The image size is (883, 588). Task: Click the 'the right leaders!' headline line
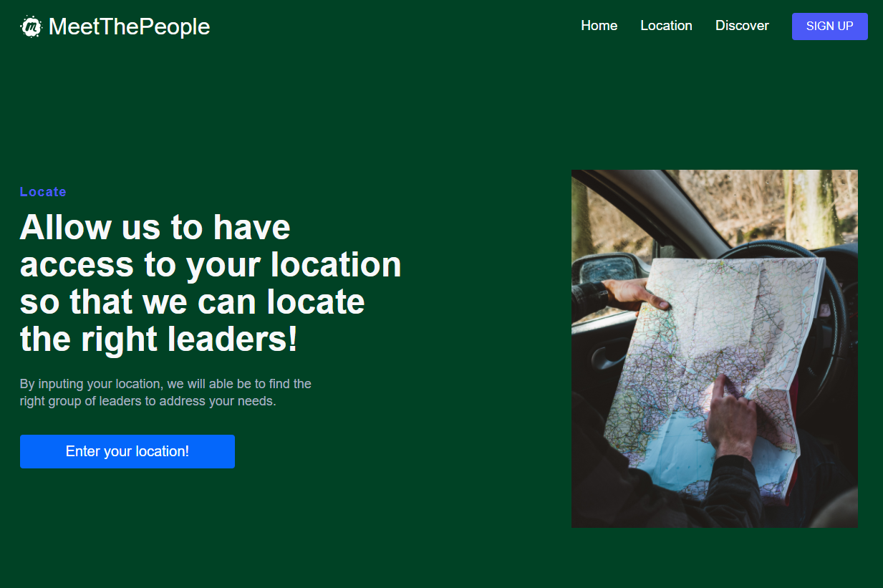click(x=159, y=339)
